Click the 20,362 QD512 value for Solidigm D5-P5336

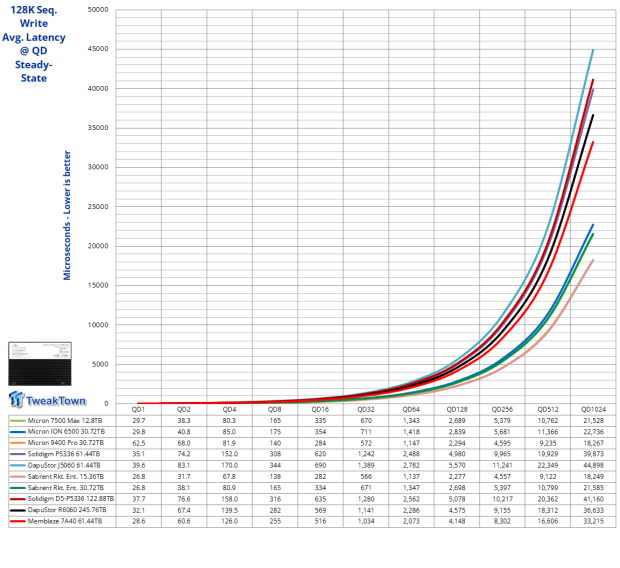pyautogui.click(x=548, y=499)
